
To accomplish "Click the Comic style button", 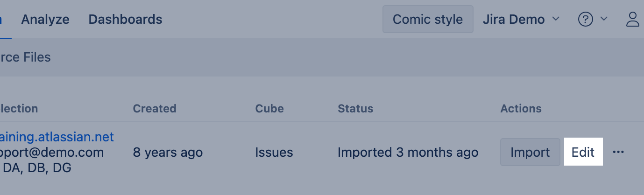I will [x=427, y=19].
